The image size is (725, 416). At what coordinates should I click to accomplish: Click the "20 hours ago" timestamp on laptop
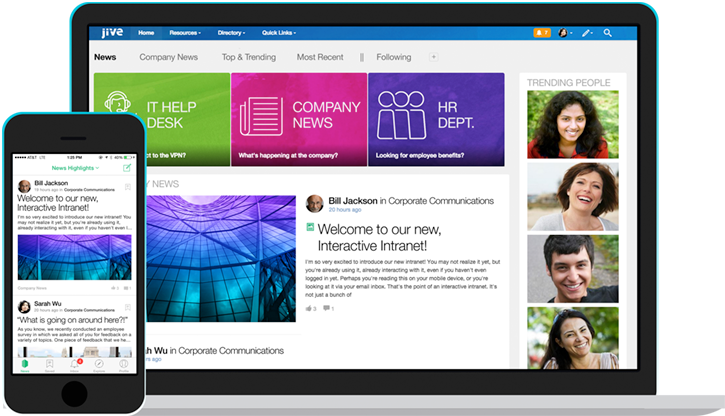pos(345,210)
